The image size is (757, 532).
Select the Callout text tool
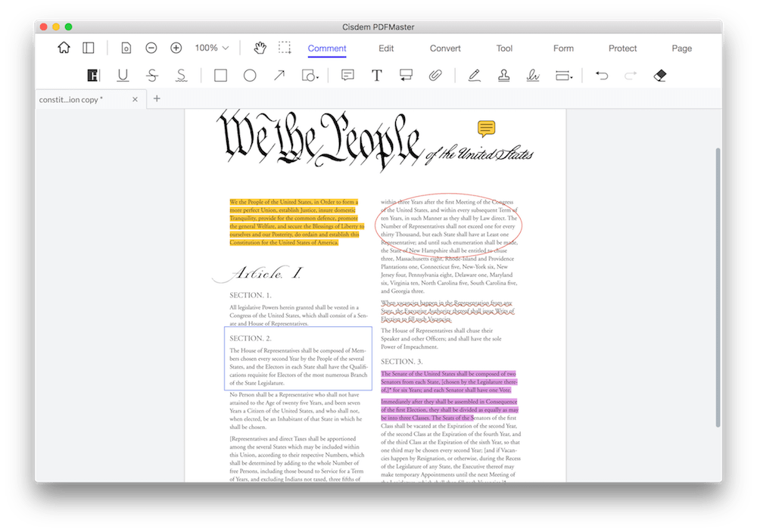click(x=406, y=76)
